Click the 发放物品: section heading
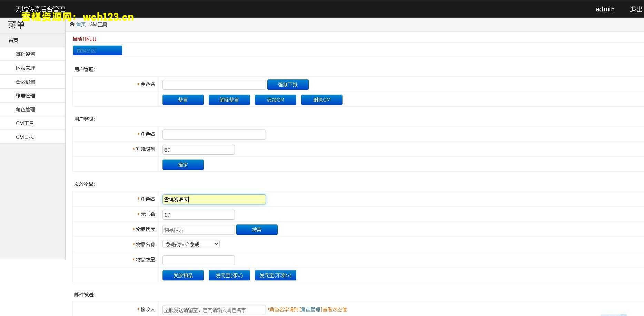 point(85,184)
